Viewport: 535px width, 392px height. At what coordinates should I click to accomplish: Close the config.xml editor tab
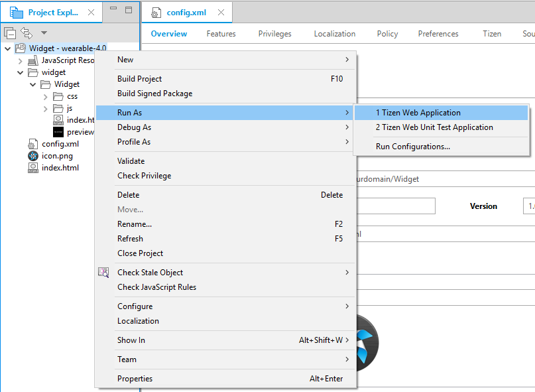tap(221, 13)
